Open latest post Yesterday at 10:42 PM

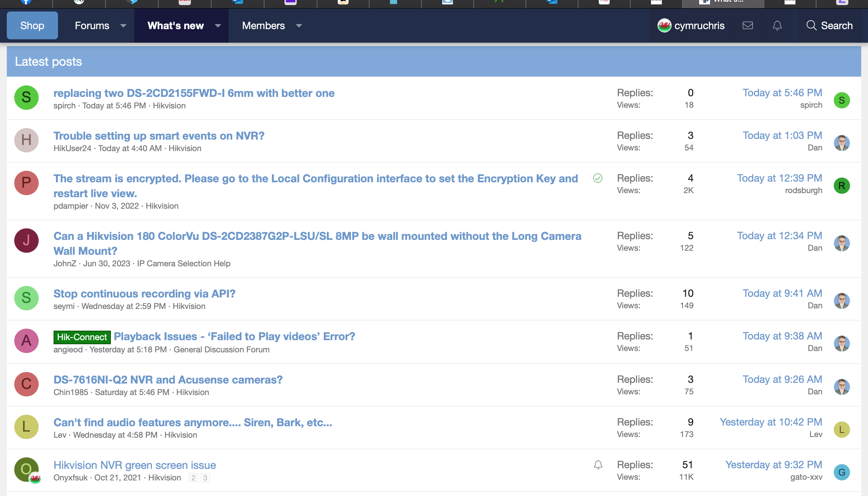point(771,422)
